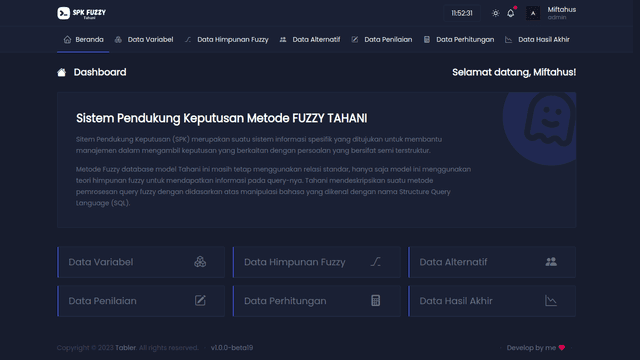Click the edit icon beside nav Data Penilaian
This screenshot has height=360, width=640.
(355, 40)
